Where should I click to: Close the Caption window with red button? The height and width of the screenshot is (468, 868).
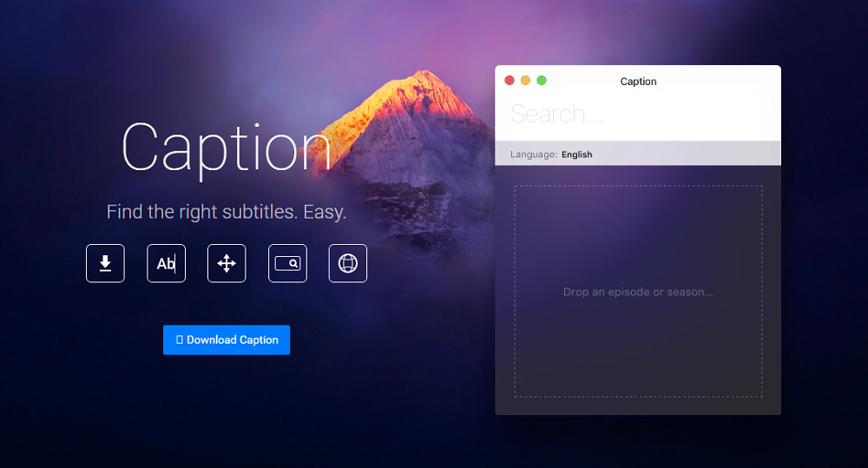tap(510, 81)
